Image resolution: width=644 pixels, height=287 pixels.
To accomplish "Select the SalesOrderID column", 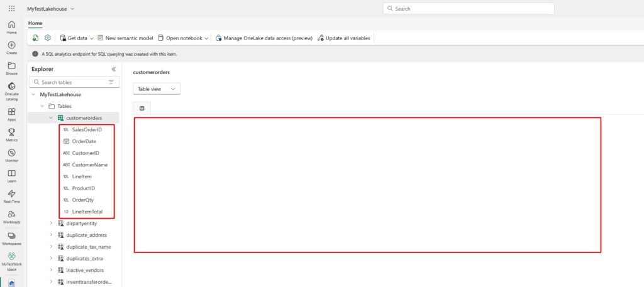I will point(87,129).
